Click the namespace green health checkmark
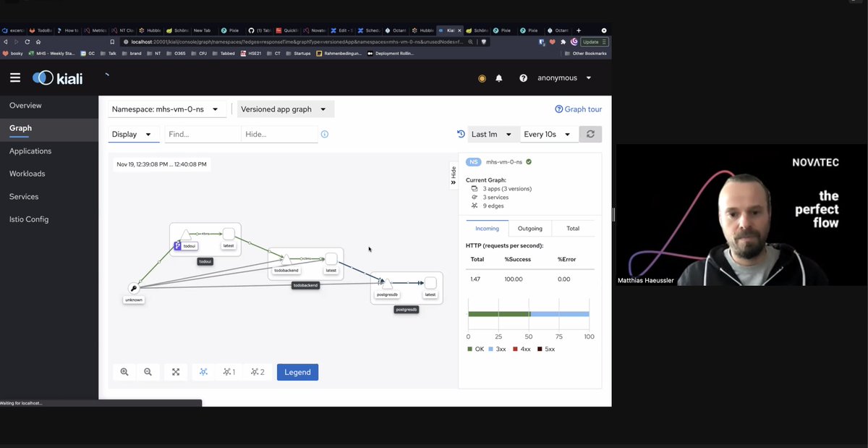The height and width of the screenshot is (448, 868). coord(529,162)
